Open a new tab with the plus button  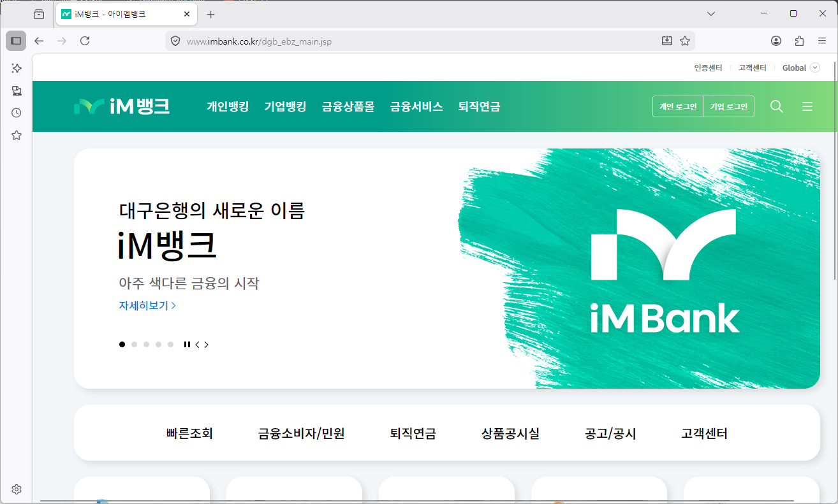(x=211, y=14)
